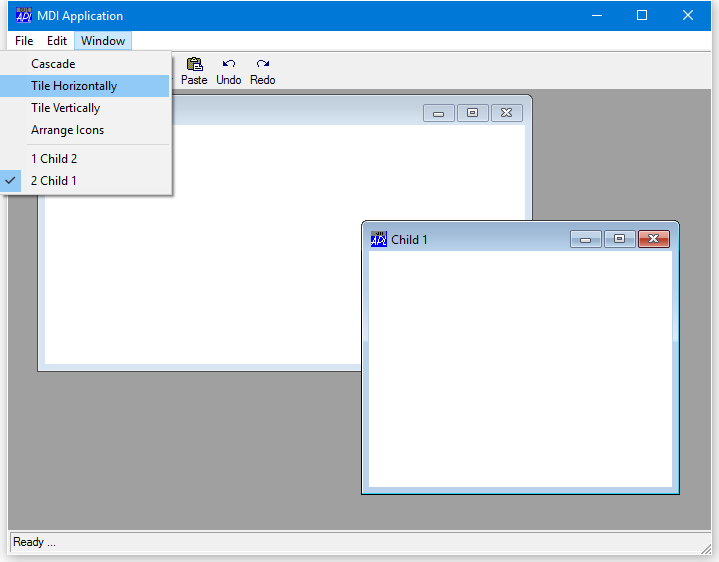
Task: Click the Child 1 window system icon
Action: [379, 239]
